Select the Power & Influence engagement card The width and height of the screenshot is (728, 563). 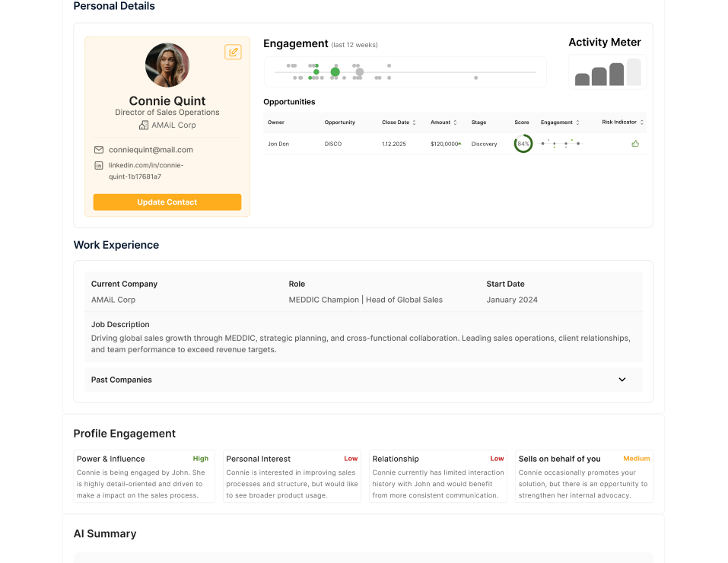144,476
